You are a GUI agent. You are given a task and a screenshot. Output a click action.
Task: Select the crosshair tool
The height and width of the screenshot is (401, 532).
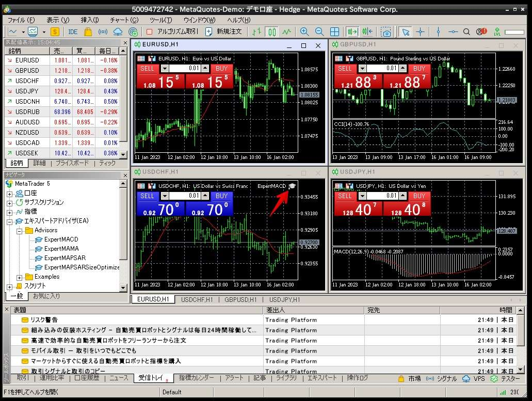421,32
